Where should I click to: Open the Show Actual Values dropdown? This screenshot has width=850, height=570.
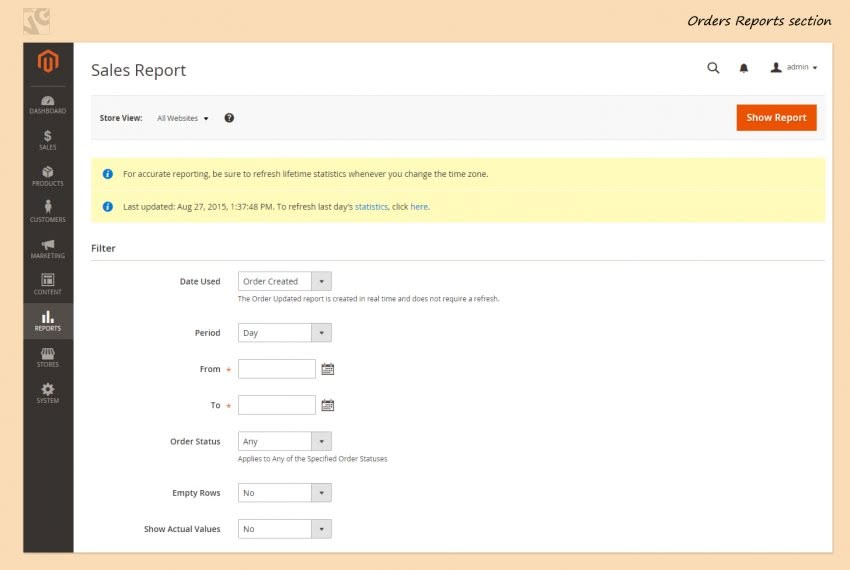285,529
